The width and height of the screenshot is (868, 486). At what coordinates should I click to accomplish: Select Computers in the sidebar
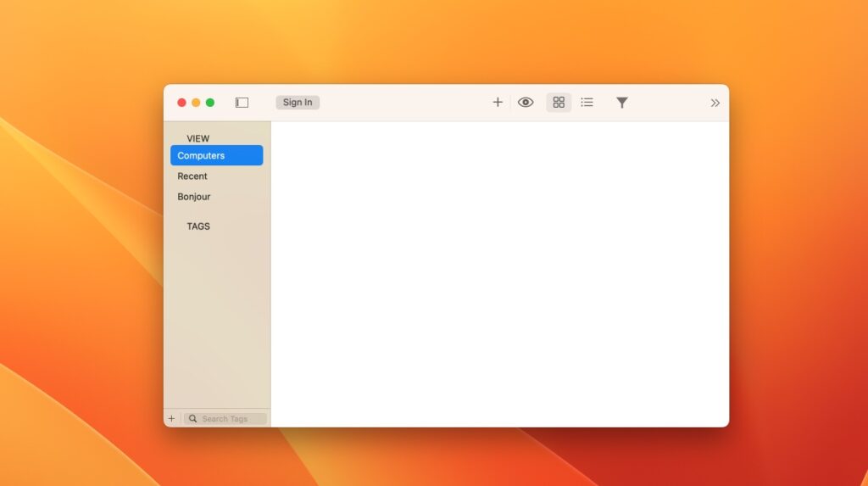[x=216, y=156]
